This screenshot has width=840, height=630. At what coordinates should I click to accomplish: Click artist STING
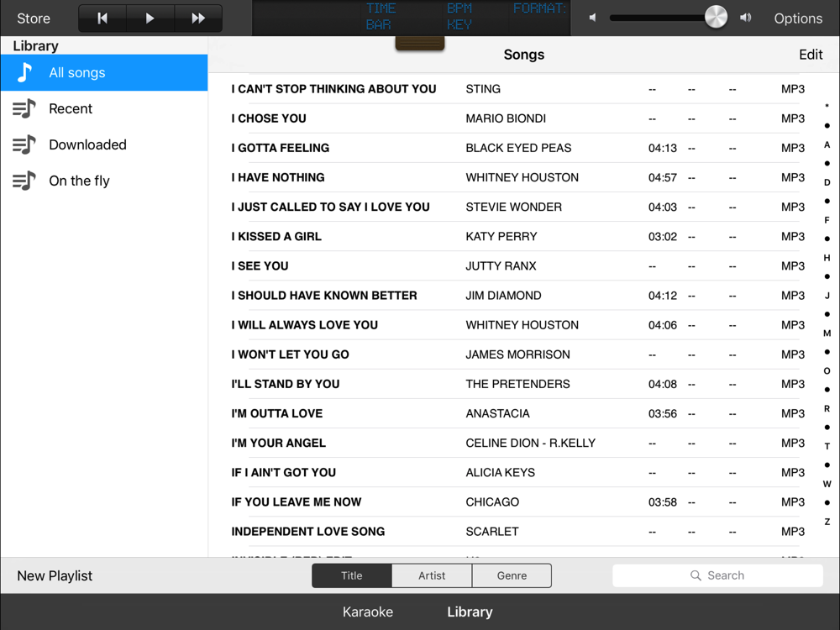pyautogui.click(x=483, y=89)
